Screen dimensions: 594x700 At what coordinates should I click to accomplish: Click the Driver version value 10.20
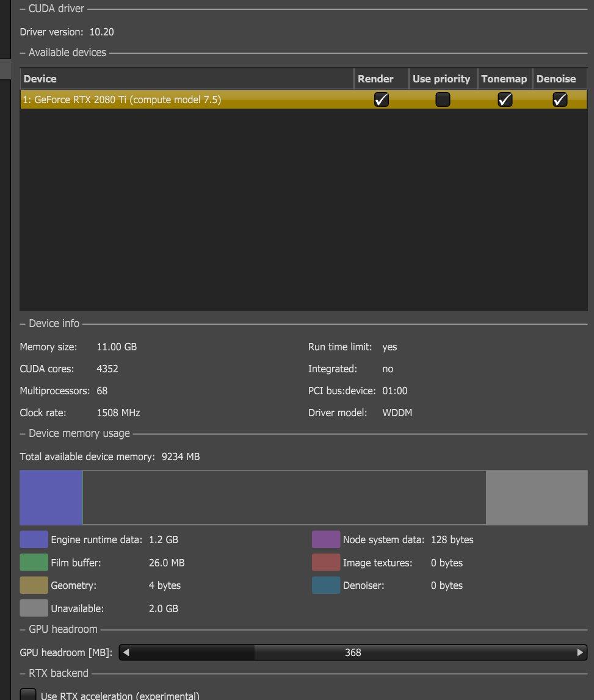click(102, 32)
